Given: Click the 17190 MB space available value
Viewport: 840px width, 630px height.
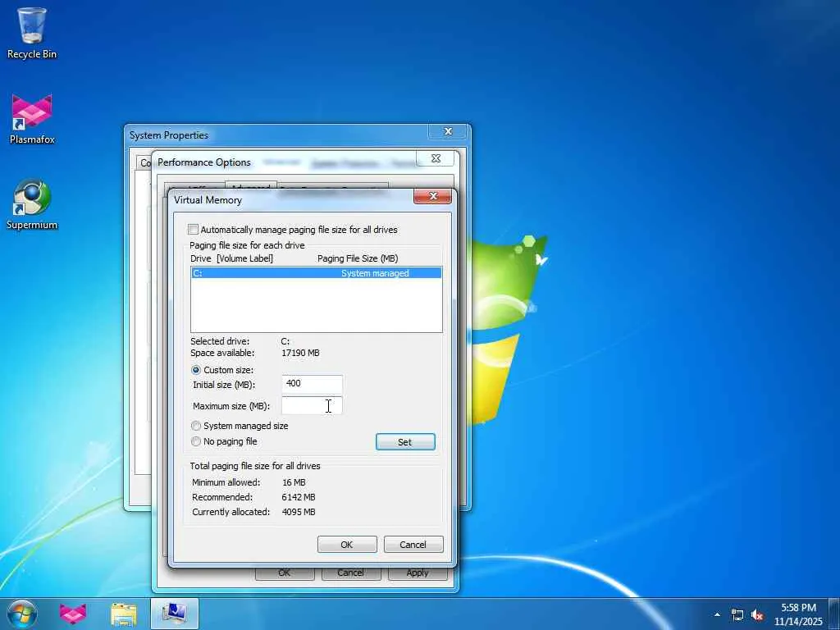Looking at the screenshot, I should pos(300,353).
